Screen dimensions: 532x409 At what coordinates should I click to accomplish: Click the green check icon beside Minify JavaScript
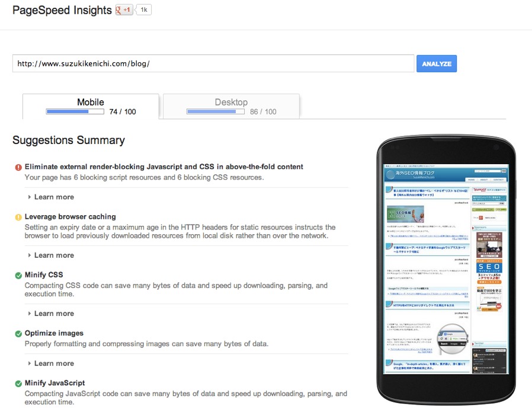(18, 384)
